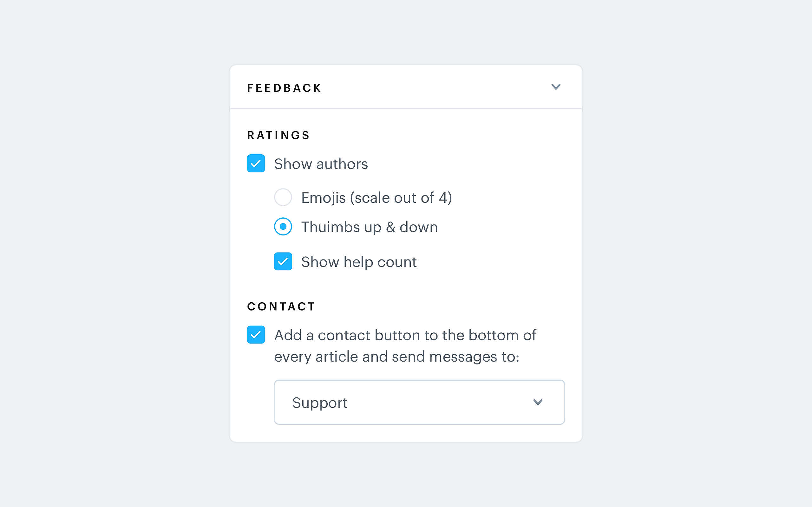
Task: Click the 'Emojis (scale out of 4)' label
Action: click(x=376, y=198)
